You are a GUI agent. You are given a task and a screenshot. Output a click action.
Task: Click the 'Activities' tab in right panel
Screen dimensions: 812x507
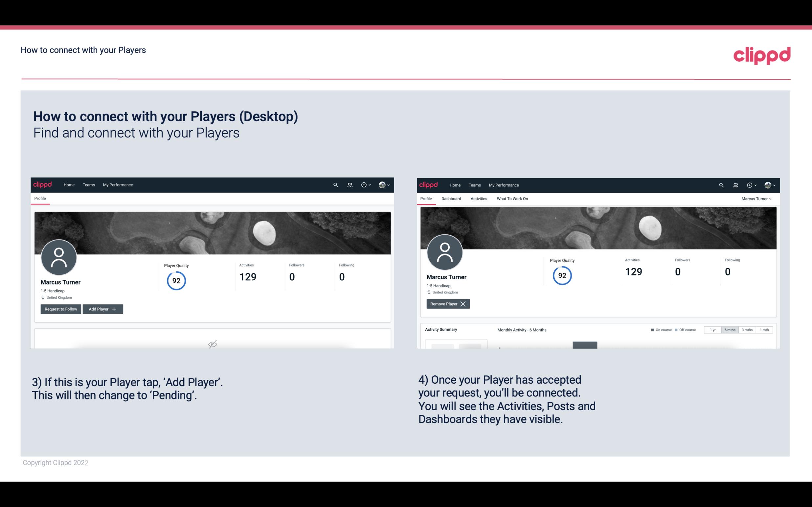coord(479,199)
